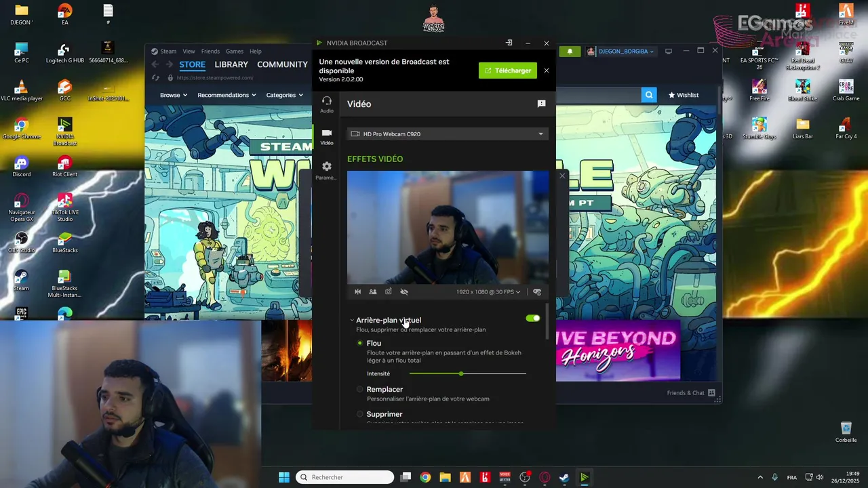The width and height of the screenshot is (868, 488).
Task: Click the Steam Big Picture monitor icon
Action: (669, 51)
